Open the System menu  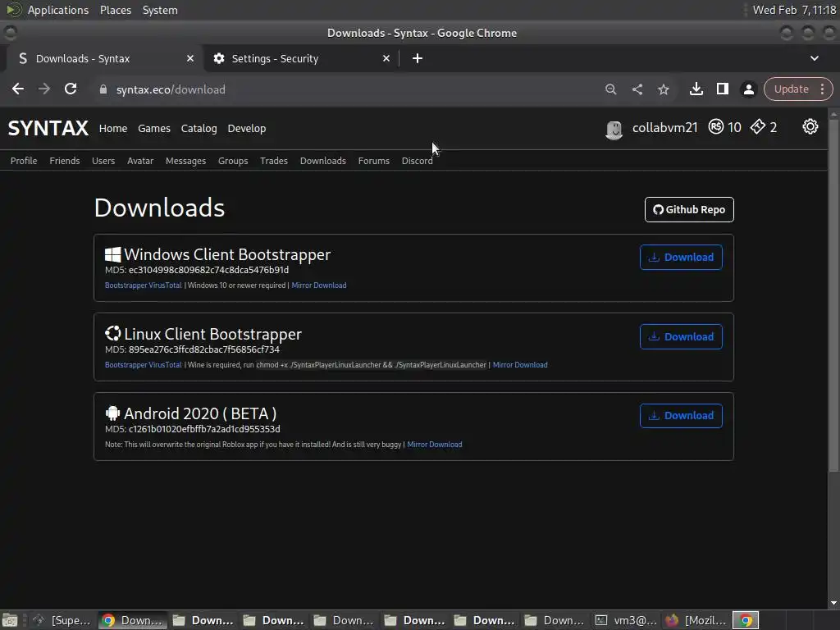click(x=160, y=10)
